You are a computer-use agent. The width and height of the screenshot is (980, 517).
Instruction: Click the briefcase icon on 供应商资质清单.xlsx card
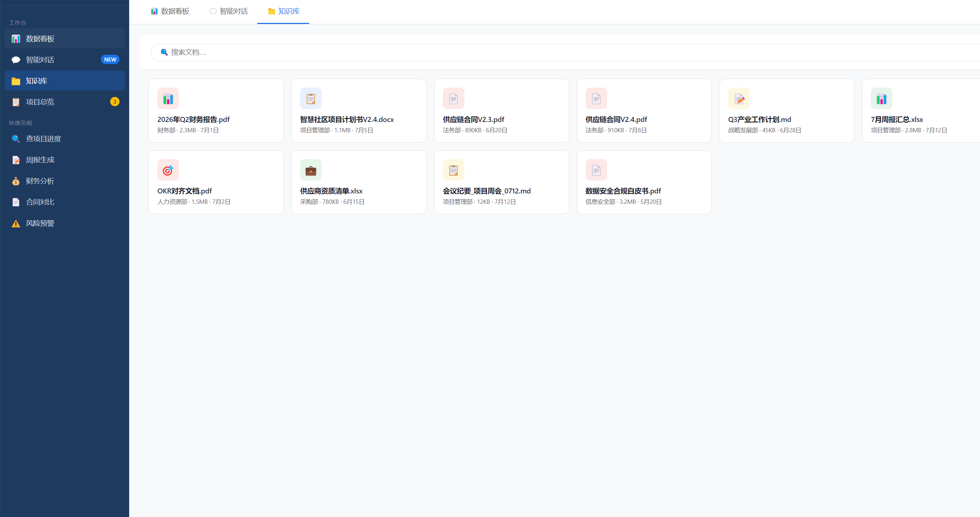(x=311, y=170)
